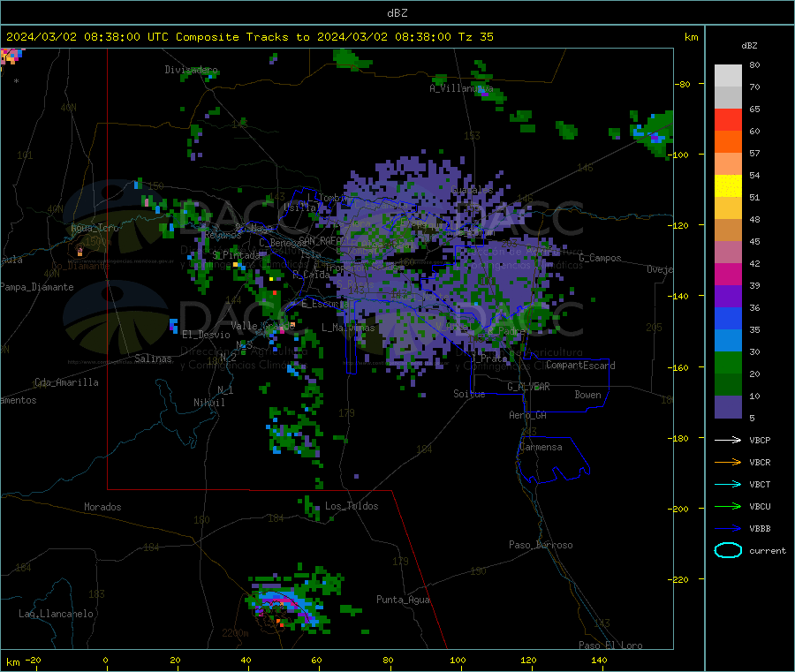Image resolution: width=795 pixels, height=672 pixels.
Task: Click the 'Divisadero' map label
Action: coord(191,70)
